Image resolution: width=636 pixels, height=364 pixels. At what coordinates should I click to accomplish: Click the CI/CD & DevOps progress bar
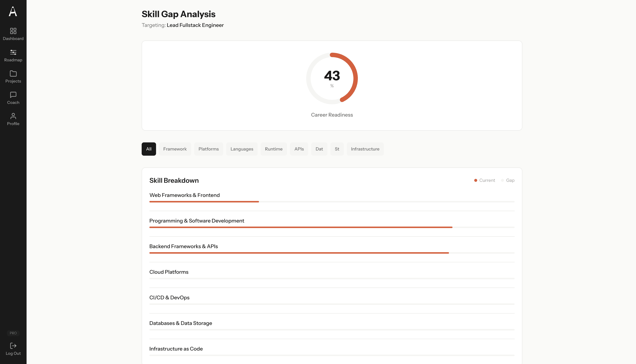332,304
